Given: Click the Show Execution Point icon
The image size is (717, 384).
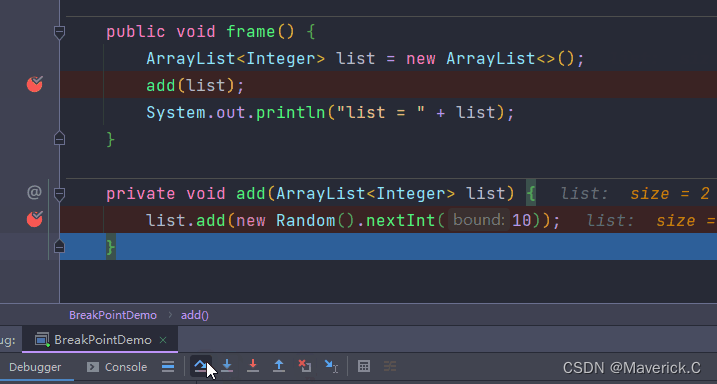Looking at the screenshot, I should coord(168,366).
